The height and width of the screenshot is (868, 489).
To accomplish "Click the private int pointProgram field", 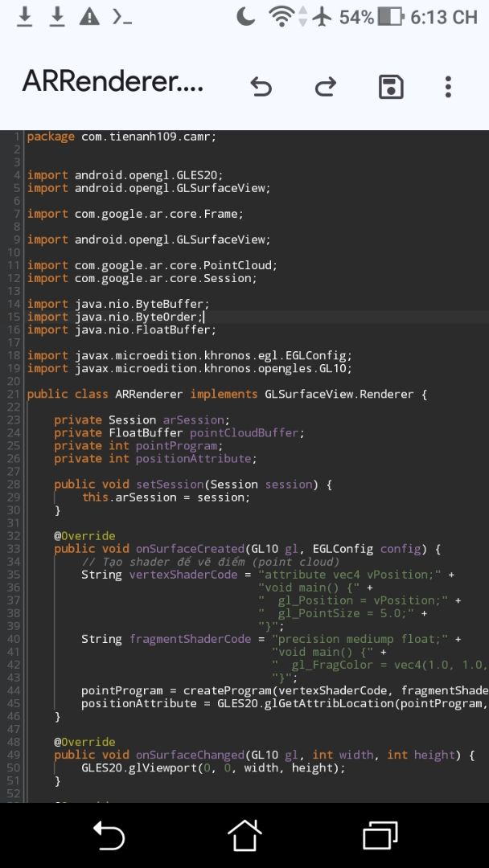I will tap(138, 445).
